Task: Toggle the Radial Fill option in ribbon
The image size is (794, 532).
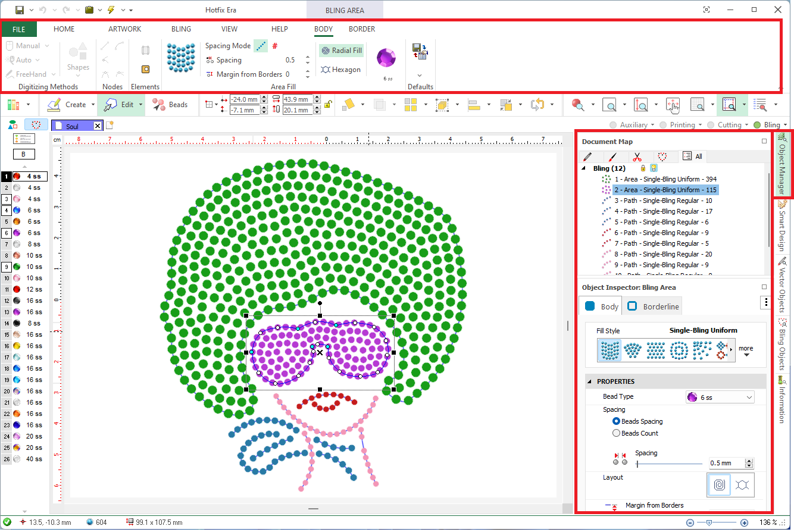Action: (342, 51)
